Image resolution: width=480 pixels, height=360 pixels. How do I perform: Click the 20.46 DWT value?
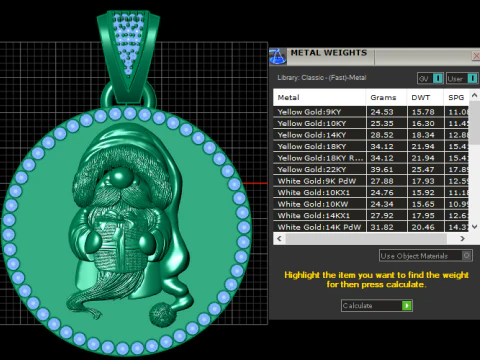(423, 227)
